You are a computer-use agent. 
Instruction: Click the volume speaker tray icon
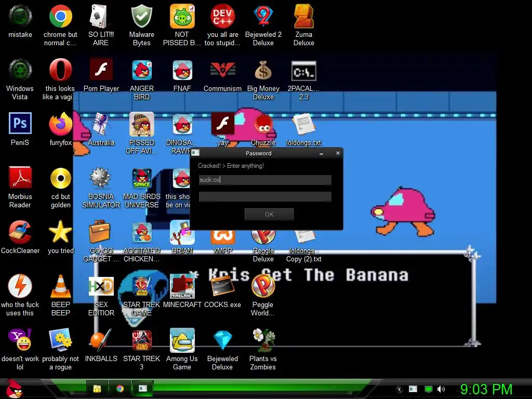point(441,389)
